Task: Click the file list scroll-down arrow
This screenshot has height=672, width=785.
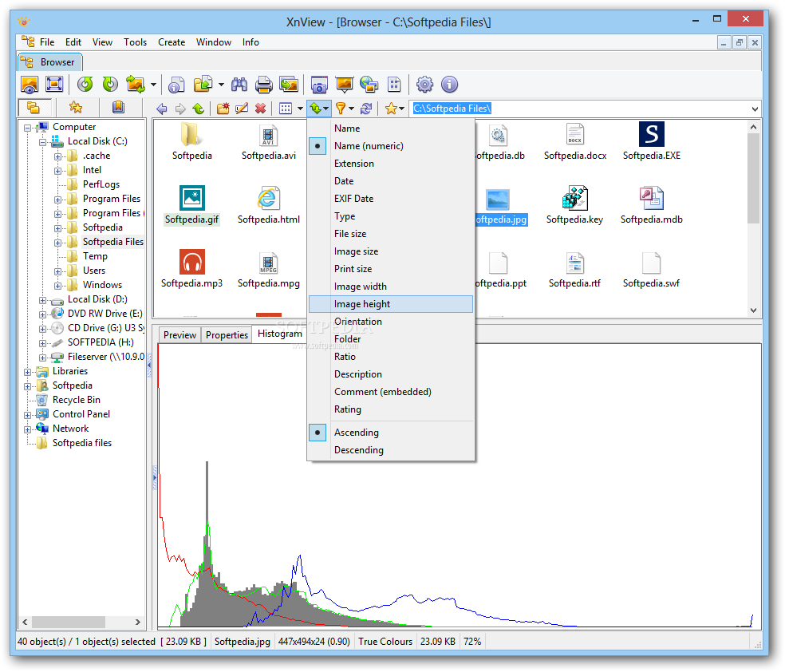Action: click(753, 310)
